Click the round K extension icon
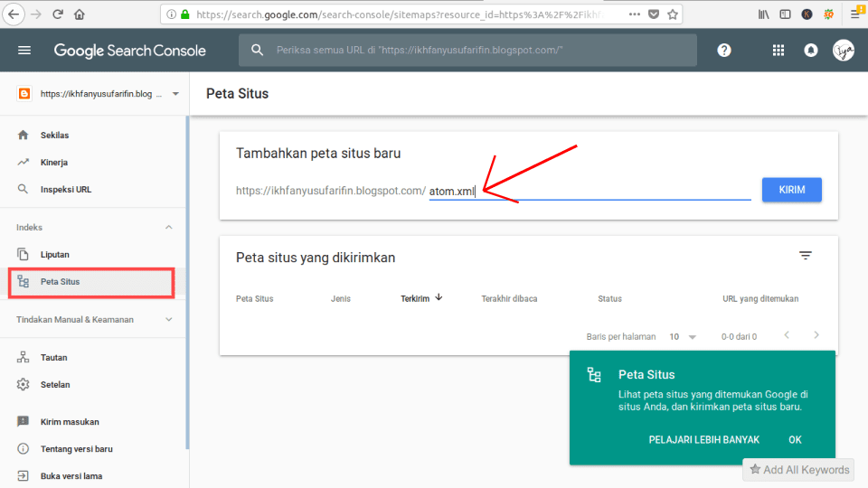This screenshot has width=868, height=488. click(x=807, y=14)
